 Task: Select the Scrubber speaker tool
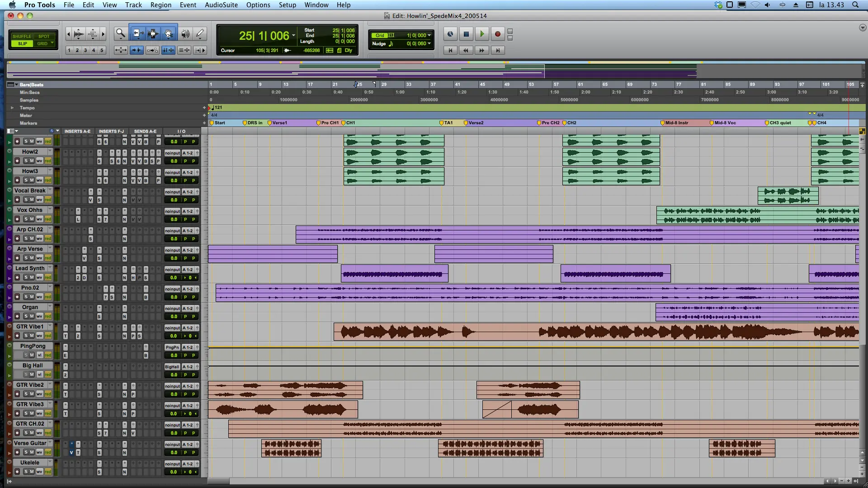point(185,33)
